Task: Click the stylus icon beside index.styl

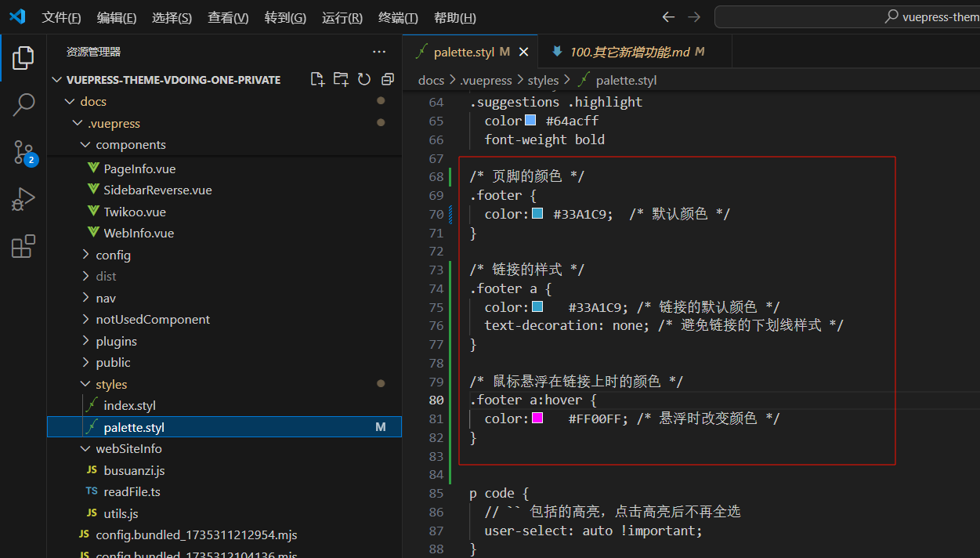Action: click(x=92, y=405)
